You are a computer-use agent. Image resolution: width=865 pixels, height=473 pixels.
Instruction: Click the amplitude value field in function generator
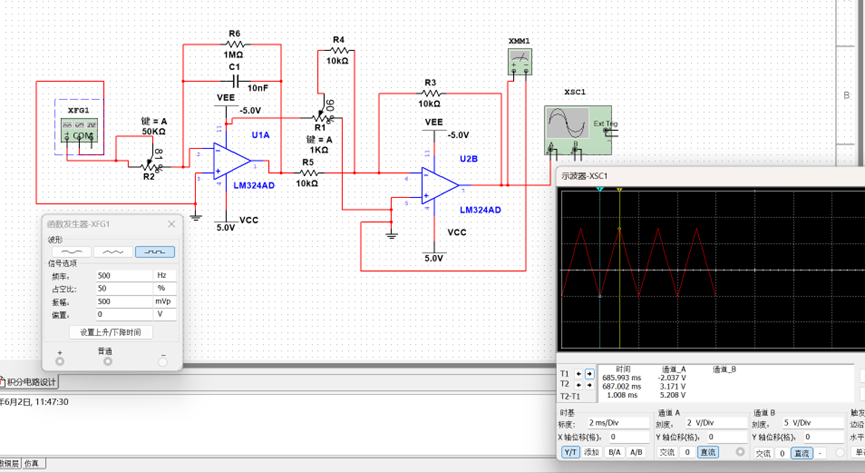124,301
